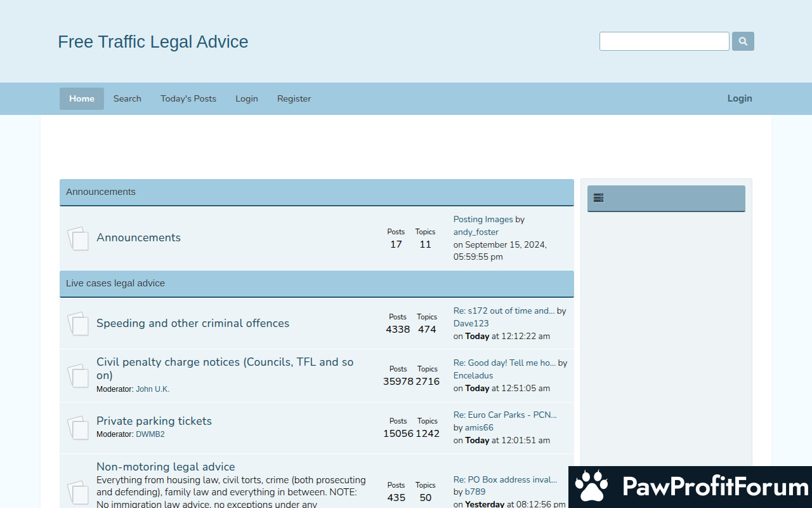Click the PawProfitForum paw logo
Image resolution: width=812 pixels, height=508 pixels.
pos(591,486)
